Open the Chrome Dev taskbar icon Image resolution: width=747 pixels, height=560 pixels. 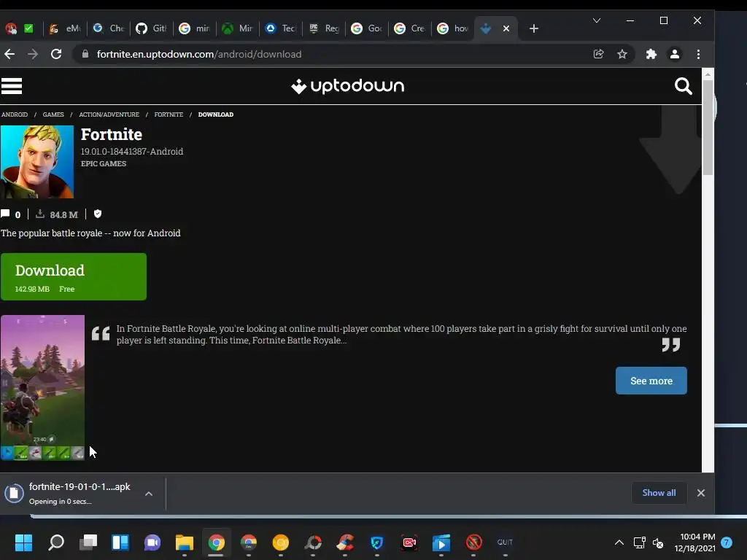[249, 542]
